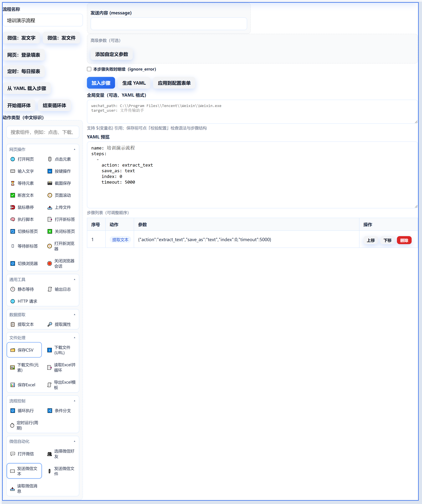
Task: Click 应用到配置表单 button
Action: point(174,83)
